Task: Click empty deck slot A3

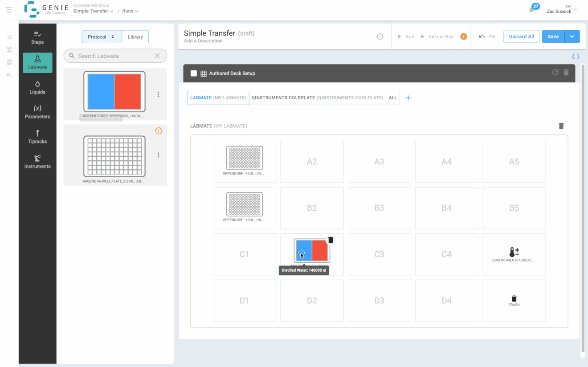Action: coord(379,162)
